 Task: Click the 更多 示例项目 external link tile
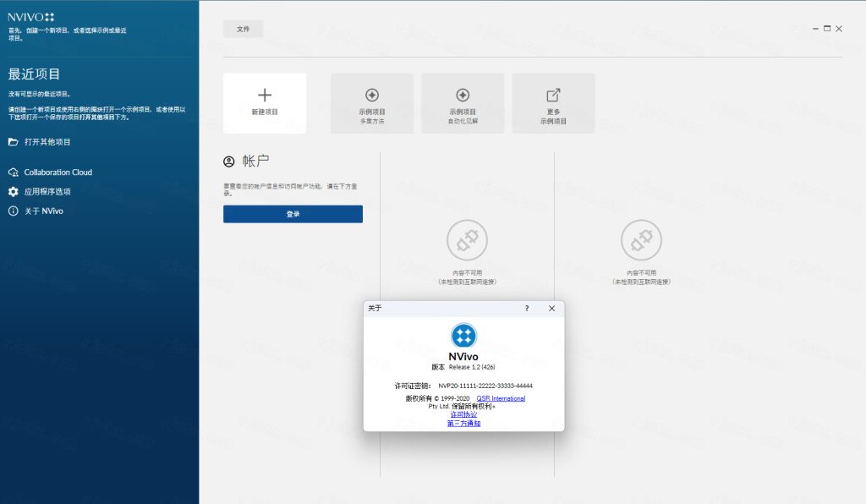(x=553, y=103)
